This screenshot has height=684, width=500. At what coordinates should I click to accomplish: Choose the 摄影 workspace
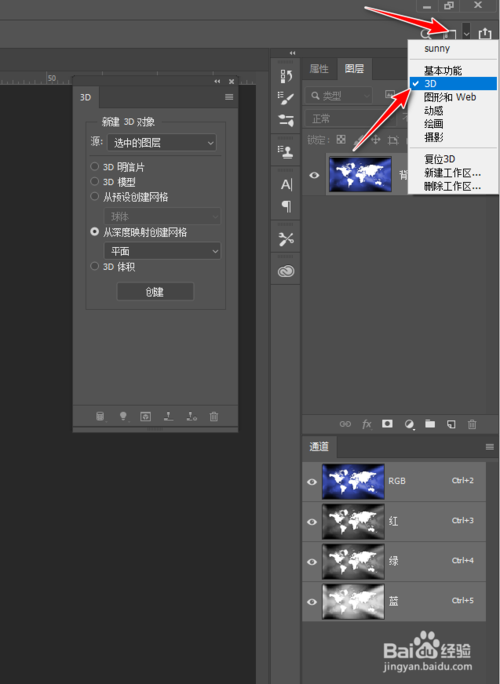coord(453,137)
